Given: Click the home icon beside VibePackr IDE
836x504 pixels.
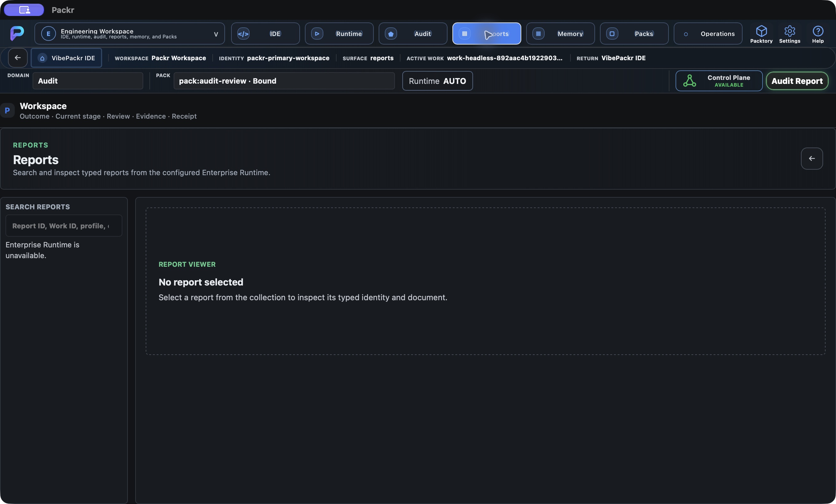Looking at the screenshot, I should coord(42,58).
